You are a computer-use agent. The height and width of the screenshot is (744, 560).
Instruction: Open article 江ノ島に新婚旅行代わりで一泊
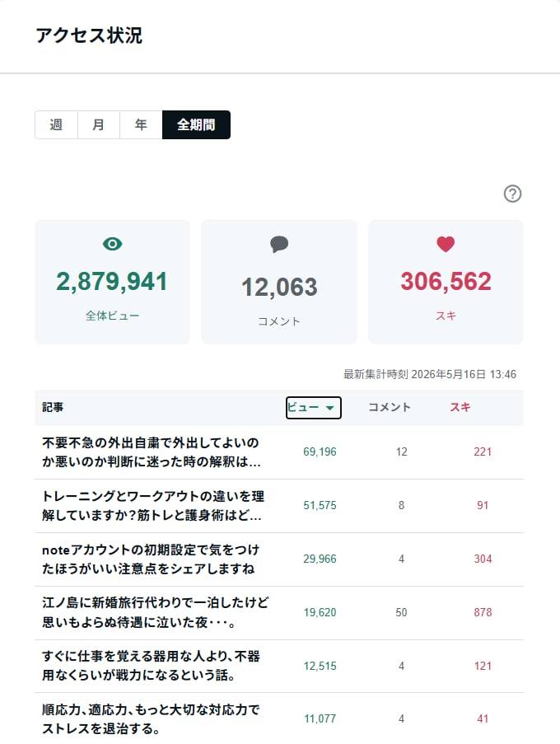click(x=155, y=612)
